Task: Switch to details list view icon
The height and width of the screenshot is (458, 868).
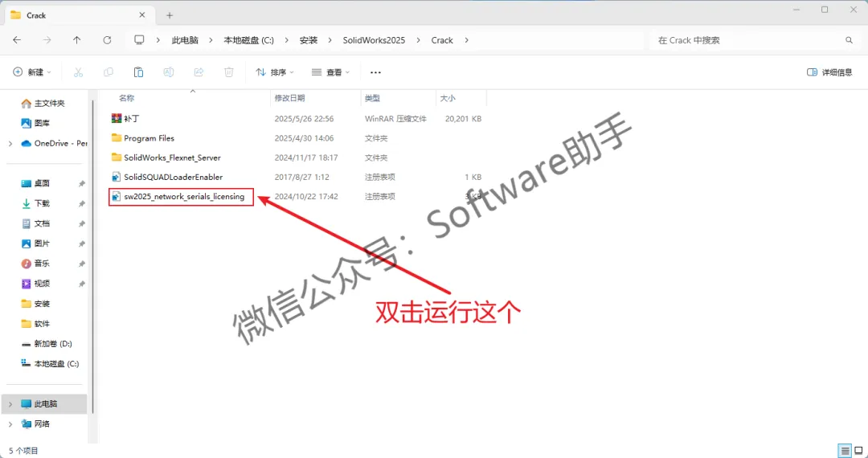Action: pyautogui.click(x=845, y=450)
